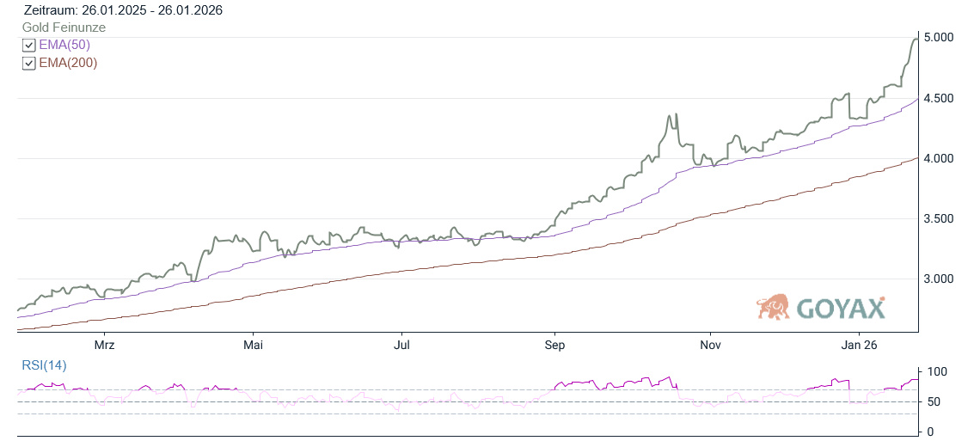Click the GOYAX watermark text
Screen dimensions: 980x441
[840, 308]
